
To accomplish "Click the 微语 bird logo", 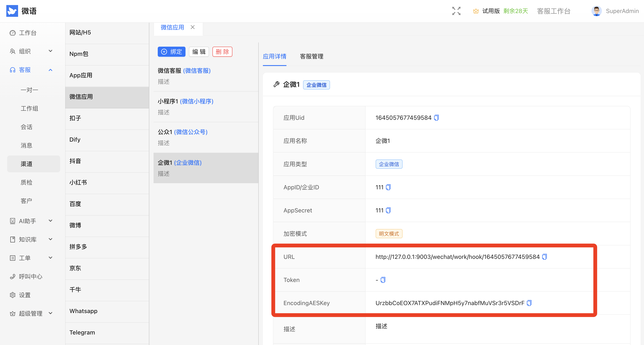I will [12, 11].
